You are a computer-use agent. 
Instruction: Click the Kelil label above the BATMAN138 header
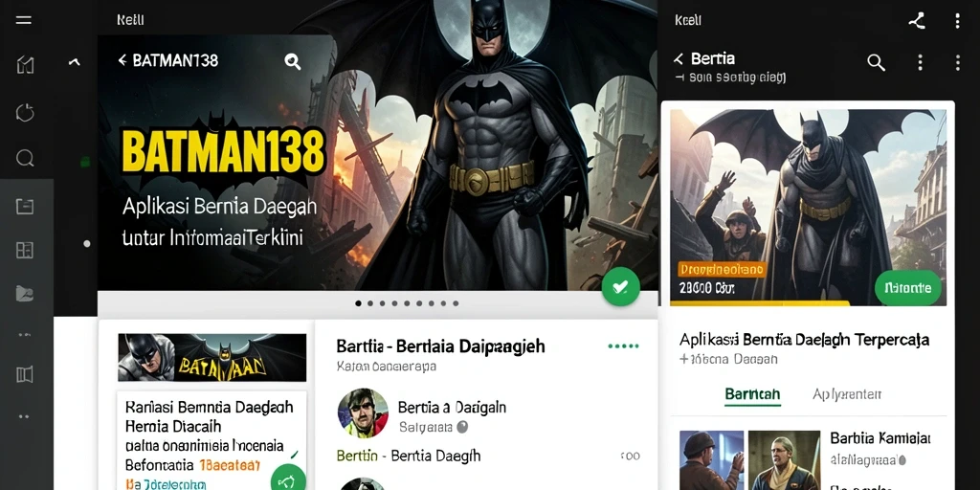pos(130,20)
